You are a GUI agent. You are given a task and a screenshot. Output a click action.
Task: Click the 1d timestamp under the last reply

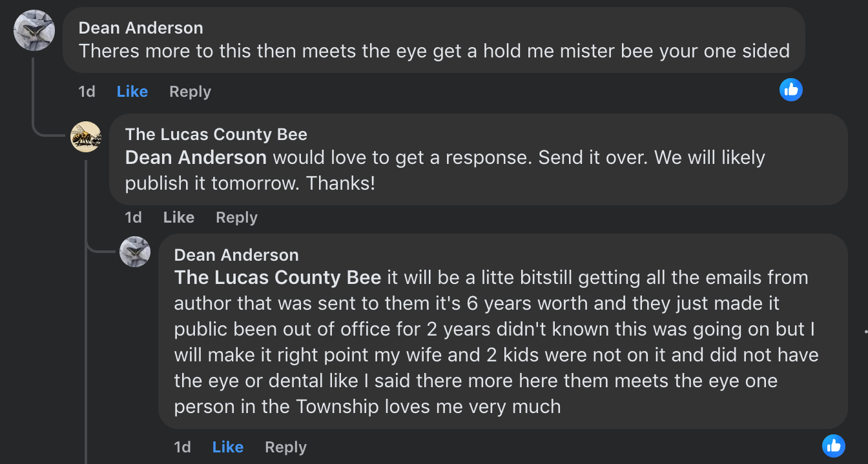click(x=182, y=447)
